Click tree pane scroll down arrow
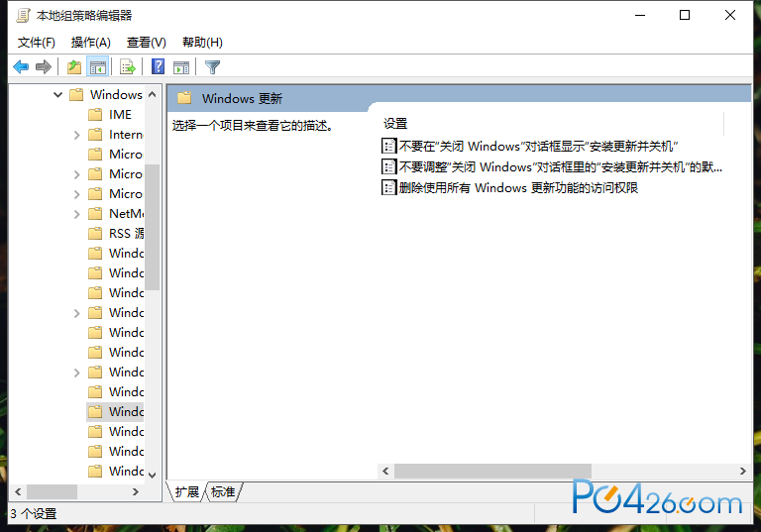This screenshot has width=761, height=532. (x=152, y=475)
